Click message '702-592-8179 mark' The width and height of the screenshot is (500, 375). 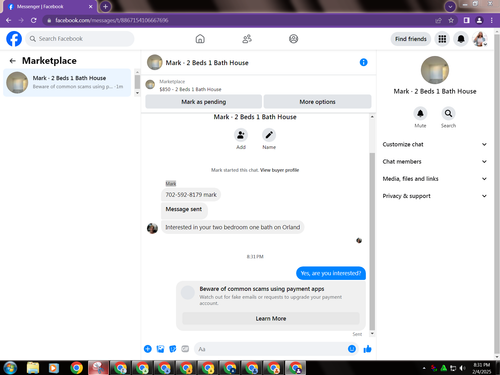[x=191, y=195]
